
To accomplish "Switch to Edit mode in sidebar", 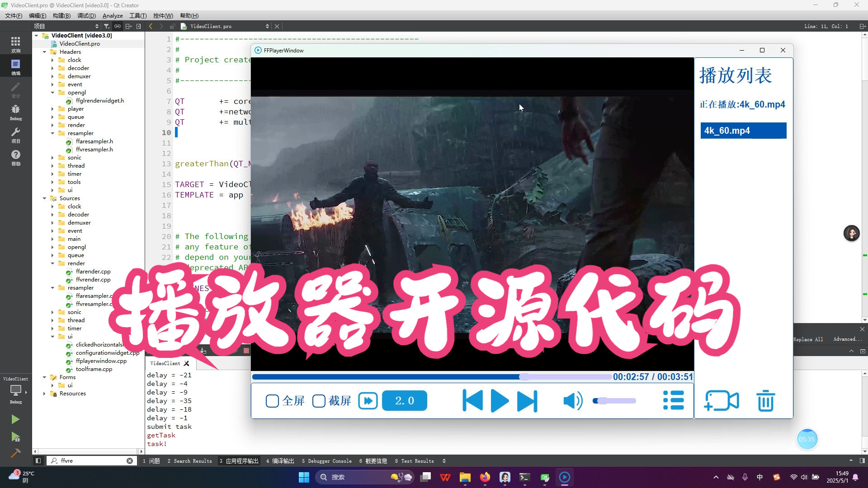I will pos(16,67).
